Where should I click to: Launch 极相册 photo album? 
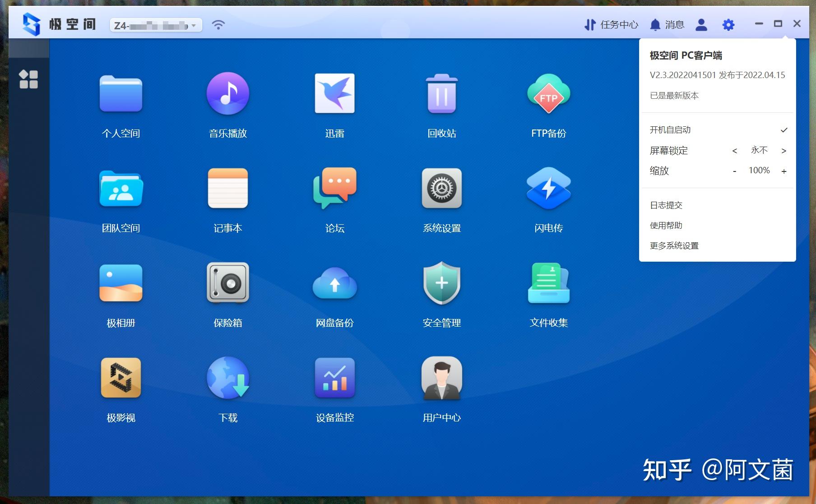pyautogui.click(x=121, y=283)
